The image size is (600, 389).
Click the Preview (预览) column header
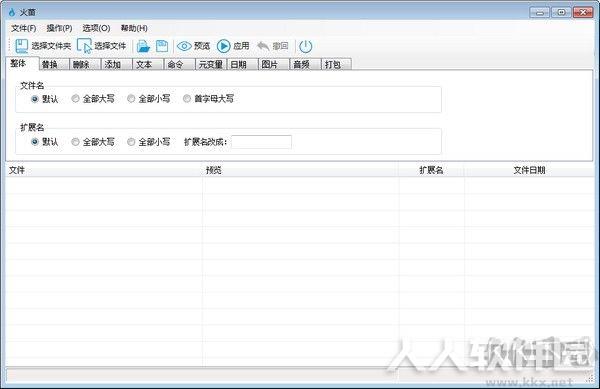pos(300,170)
